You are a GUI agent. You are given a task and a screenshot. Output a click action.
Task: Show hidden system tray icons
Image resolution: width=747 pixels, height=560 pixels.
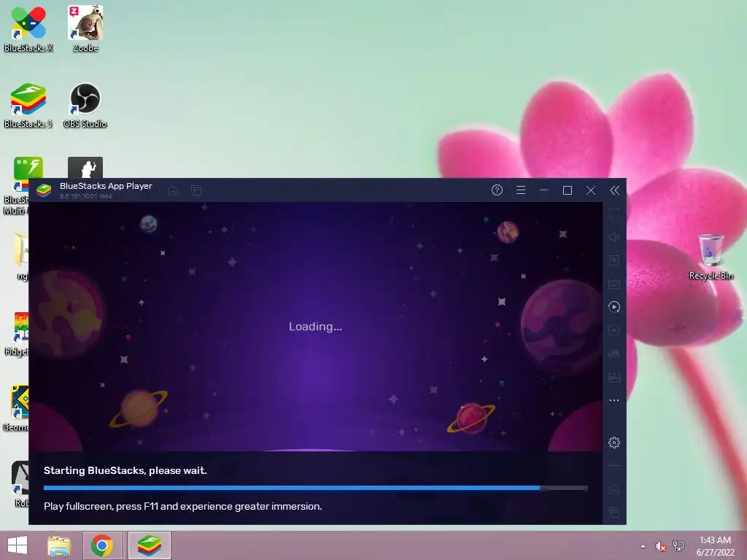point(643,545)
